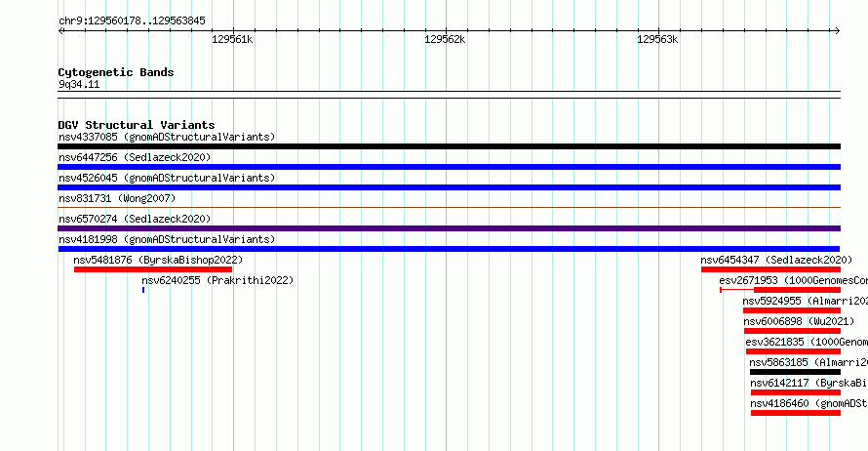Open the nsv6006898 (Wu2021) label
This screenshot has width=868, height=451.
click(798, 321)
